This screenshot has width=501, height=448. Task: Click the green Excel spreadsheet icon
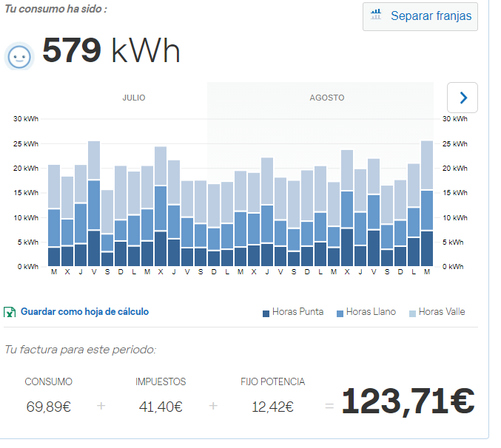[x=10, y=312]
